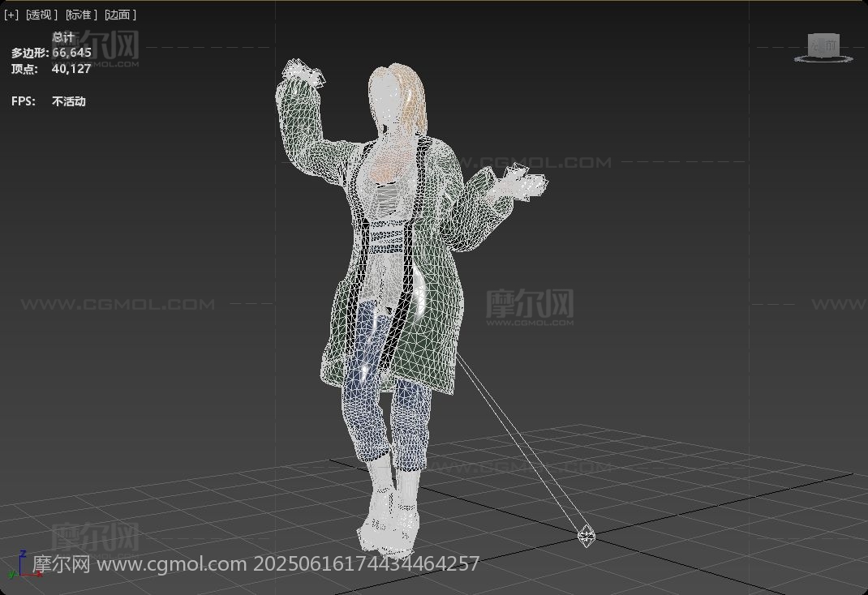Select the diamond-shaped helper object on the grid

pos(587,535)
